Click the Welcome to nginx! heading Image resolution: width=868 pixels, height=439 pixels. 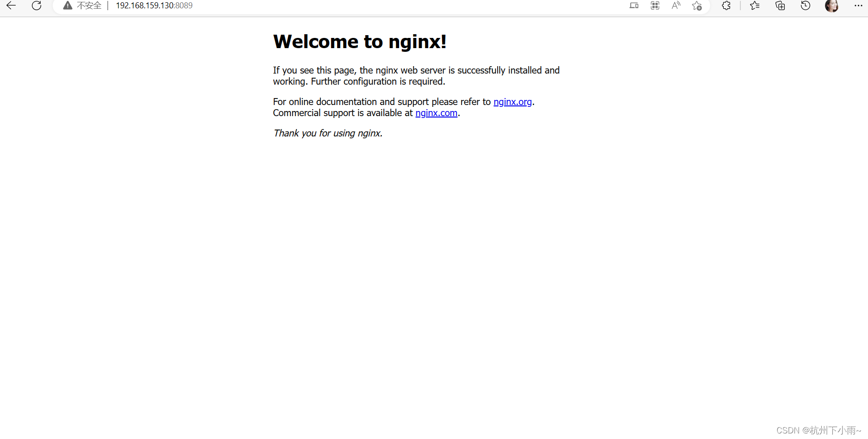click(360, 42)
